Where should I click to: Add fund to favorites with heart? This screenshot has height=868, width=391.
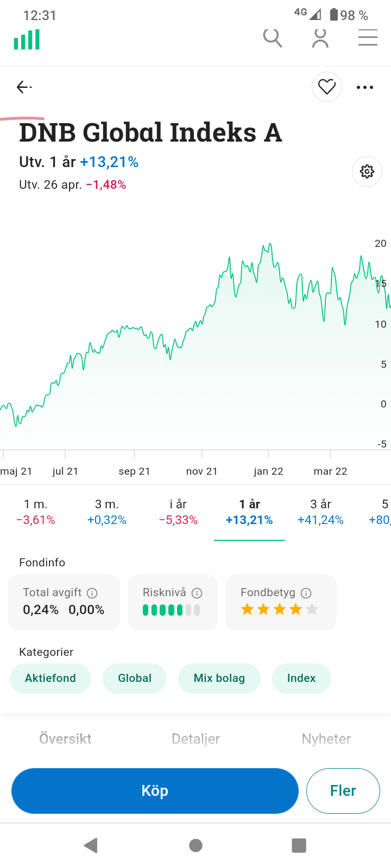point(327,87)
